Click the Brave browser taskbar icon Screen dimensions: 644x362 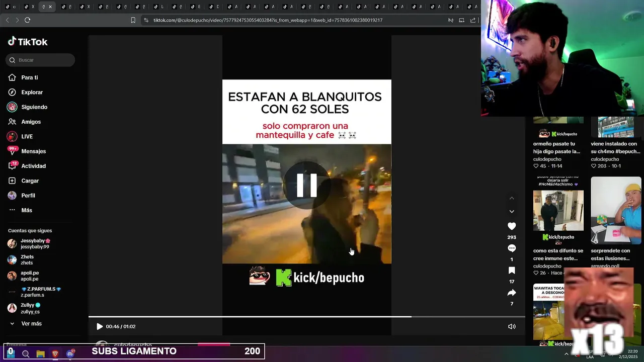55,354
